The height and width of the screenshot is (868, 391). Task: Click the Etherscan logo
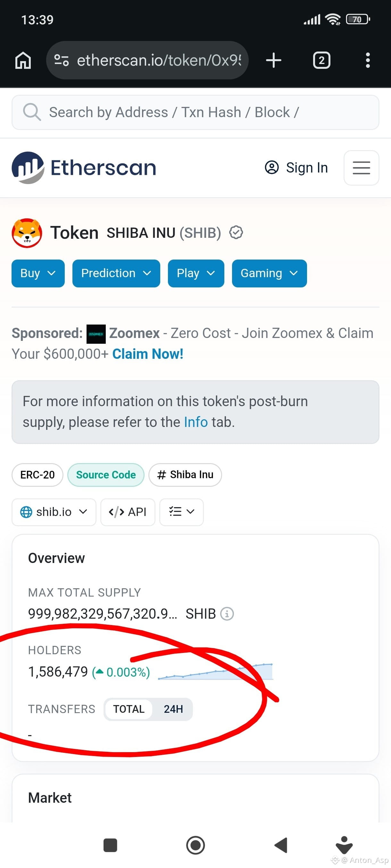[84, 167]
